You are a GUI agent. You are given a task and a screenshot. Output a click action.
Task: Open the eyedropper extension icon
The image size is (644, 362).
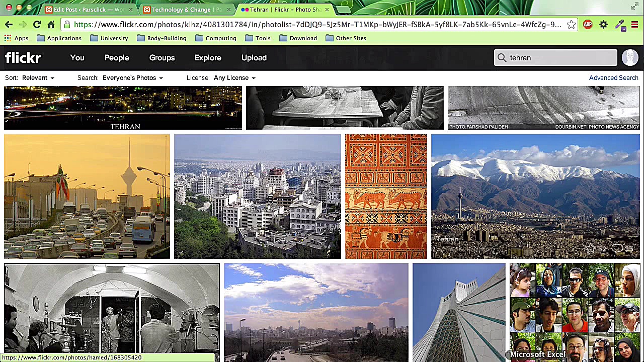[619, 25]
